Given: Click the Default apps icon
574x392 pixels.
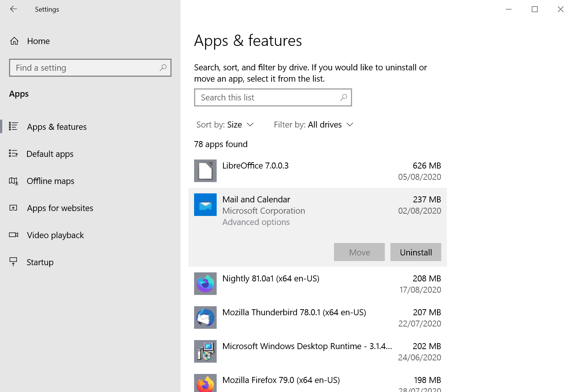Looking at the screenshot, I should (14, 153).
